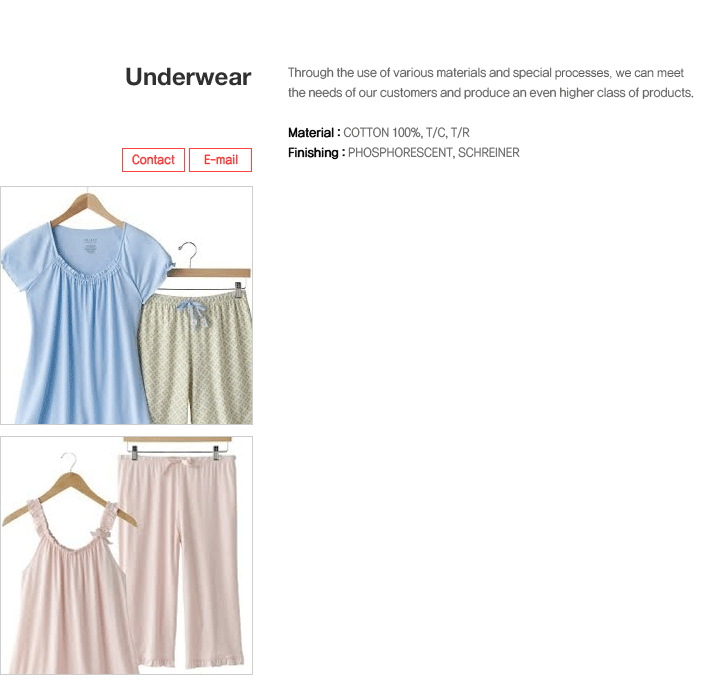The height and width of the screenshot is (693, 721).
Task: Click the red E-mail button
Action: (220, 160)
